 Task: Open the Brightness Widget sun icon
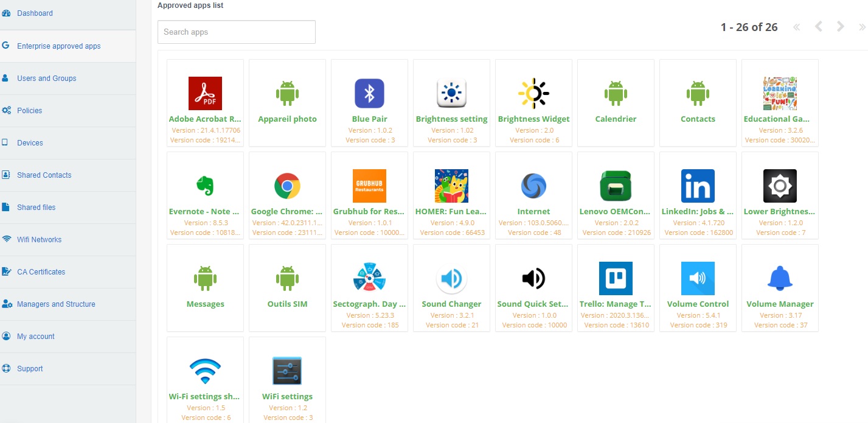coord(533,93)
